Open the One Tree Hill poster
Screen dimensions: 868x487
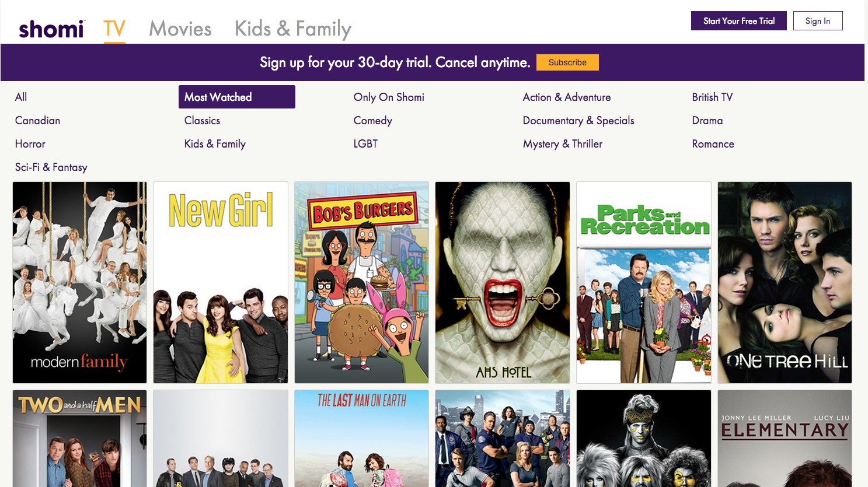tap(785, 282)
